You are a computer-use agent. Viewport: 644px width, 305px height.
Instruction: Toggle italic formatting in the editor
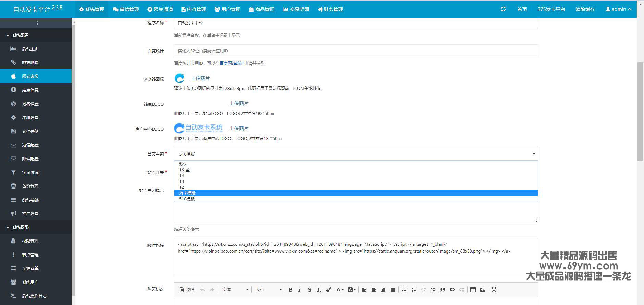point(300,290)
